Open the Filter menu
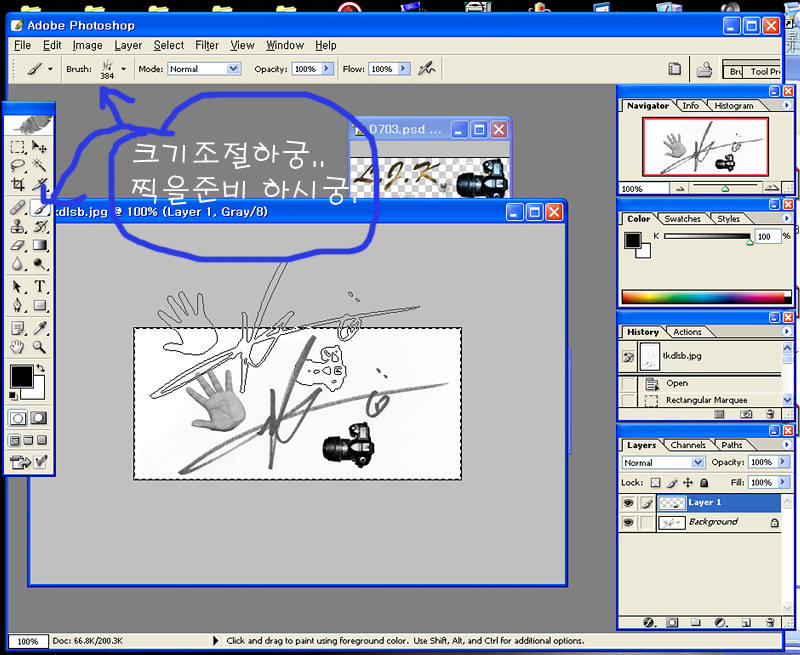 coord(207,45)
